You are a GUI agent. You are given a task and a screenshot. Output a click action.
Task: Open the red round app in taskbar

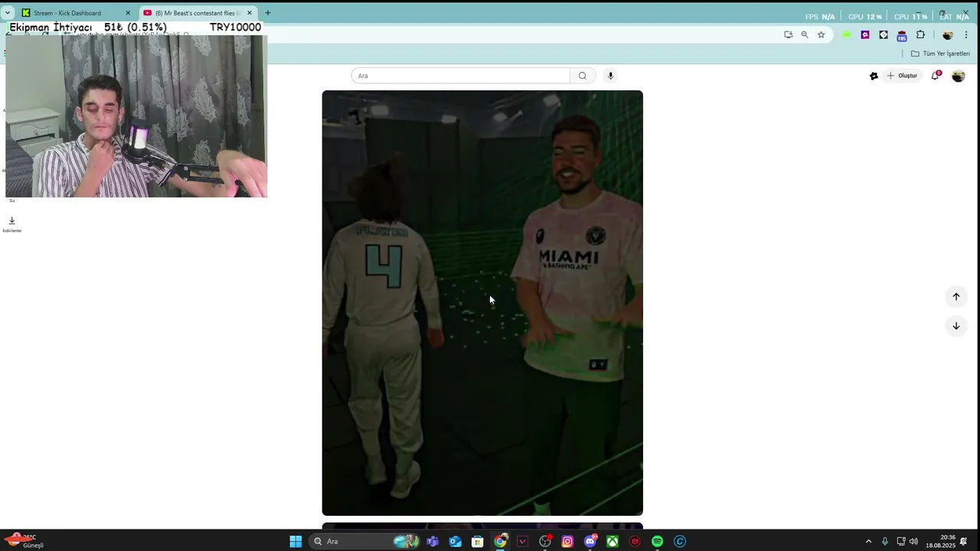point(635,542)
